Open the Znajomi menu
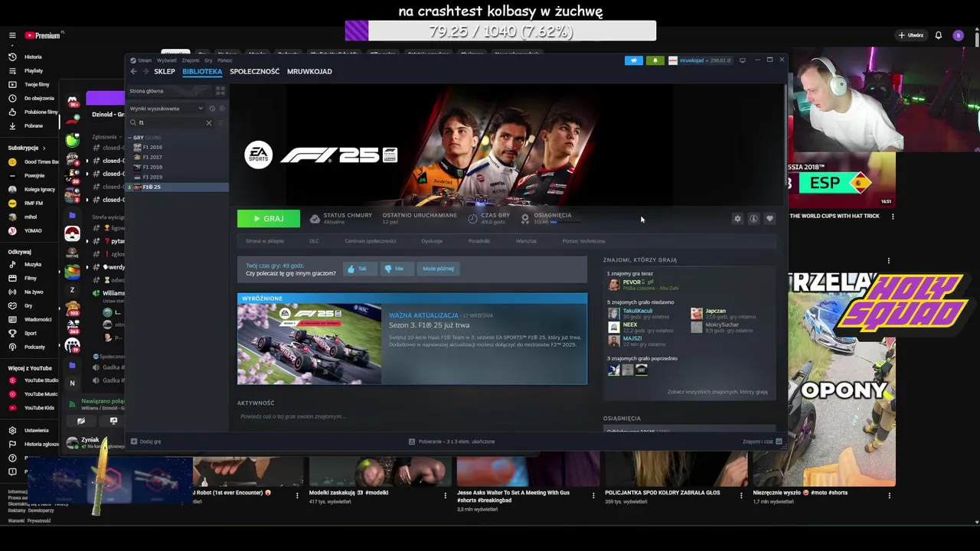Image resolution: width=980 pixels, height=551 pixels. pos(191,60)
